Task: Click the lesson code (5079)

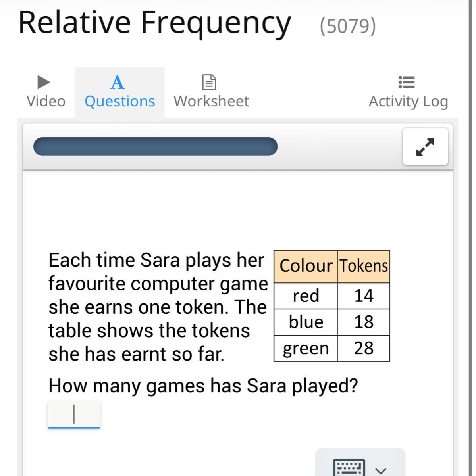Action: point(348,26)
